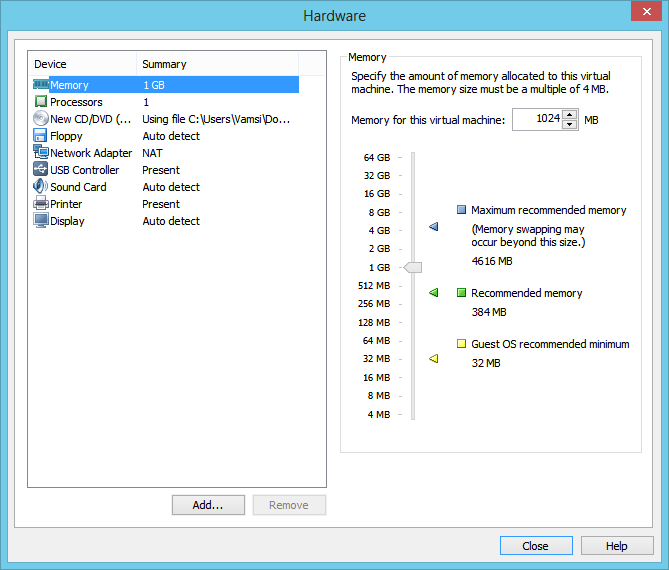669x570 pixels.
Task: Click the blue maximum recommended memory arrow
Action: 433,227
